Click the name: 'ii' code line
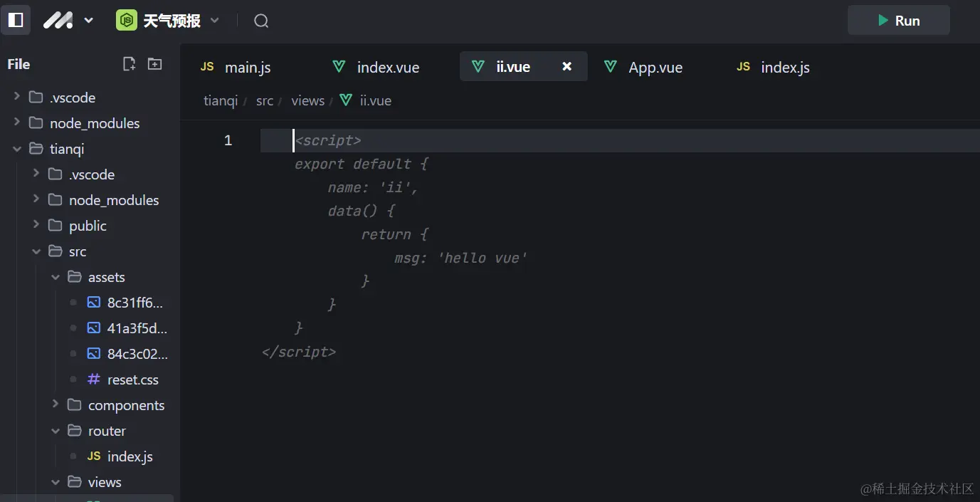 373,187
